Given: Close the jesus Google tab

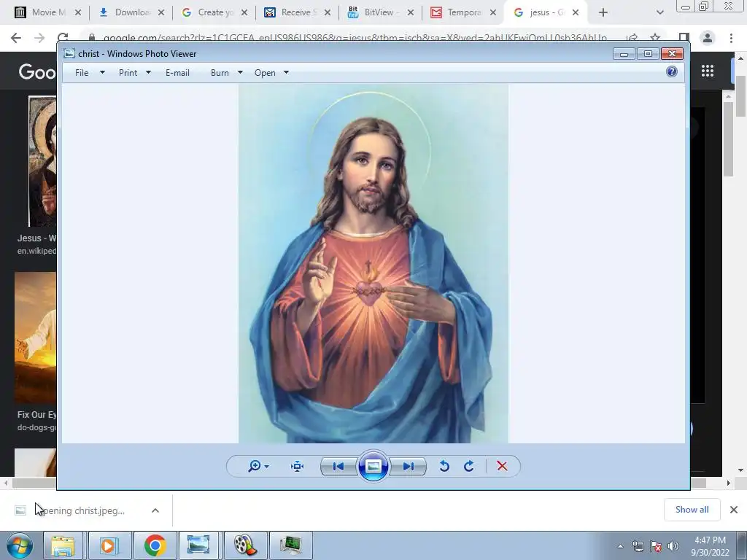Looking at the screenshot, I should pos(576,12).
